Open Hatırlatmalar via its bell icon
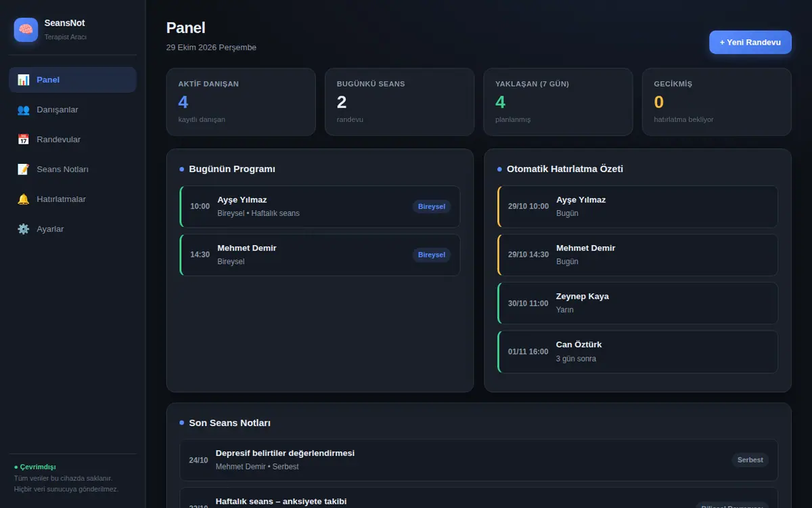The width and height of the screenshot is (812, 508). [24, 199]
